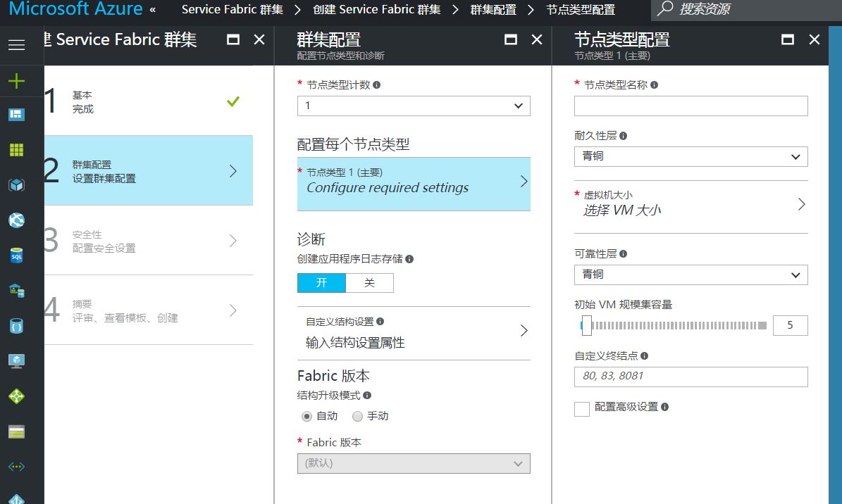The height and width of the screenshot is (504, 842).
Task: Check the 配置高级设置 checkbox
Action: [x=582, y=409]
